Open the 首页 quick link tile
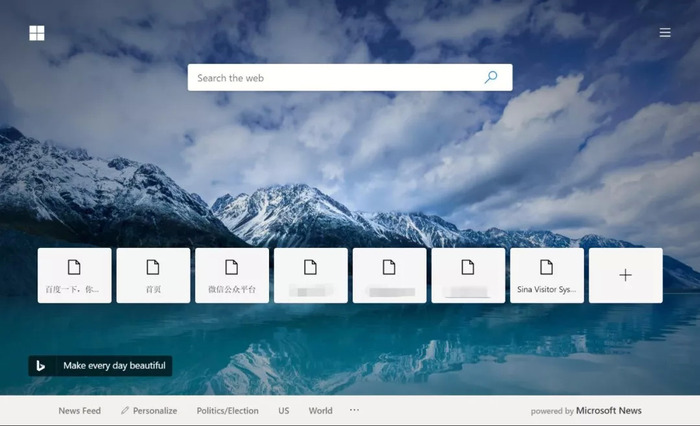 tap(153, 275)
